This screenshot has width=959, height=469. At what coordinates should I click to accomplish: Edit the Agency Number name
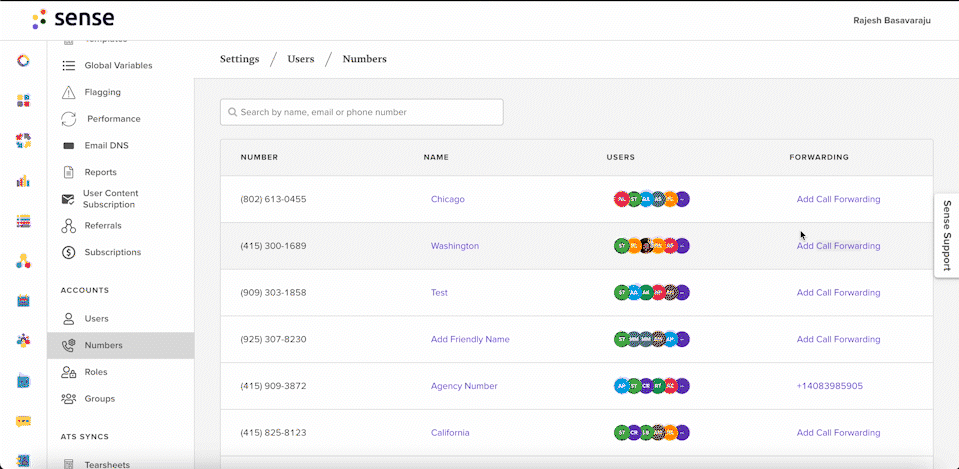464,386
